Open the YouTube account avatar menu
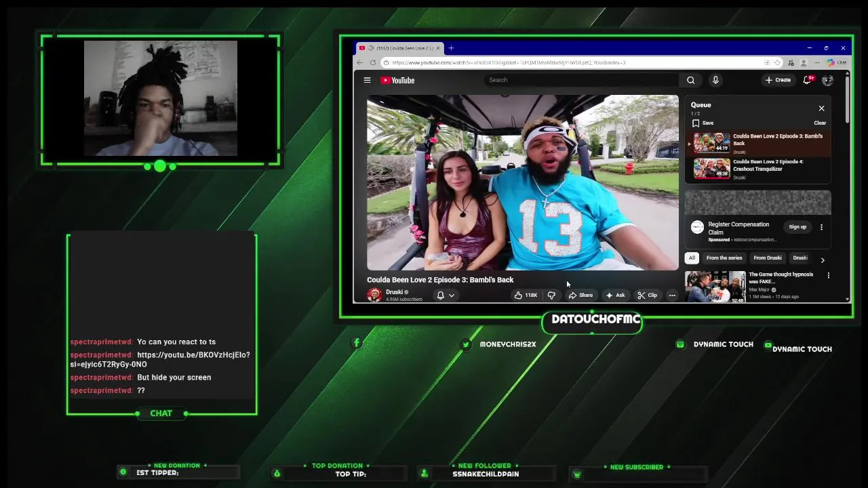The height and width of the screenshot is (488, 868). [x=827, y=80]
